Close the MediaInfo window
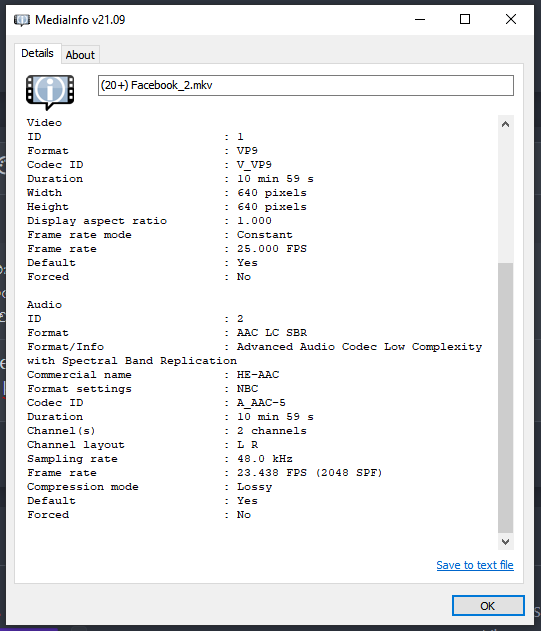Viewport: 541px width, 631px height. click(x=511, y=19)
